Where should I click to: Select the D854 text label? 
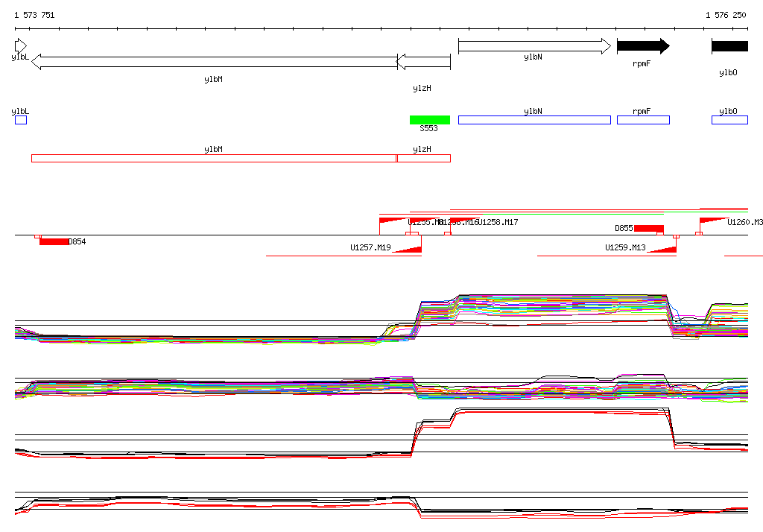tap(77, 242)
